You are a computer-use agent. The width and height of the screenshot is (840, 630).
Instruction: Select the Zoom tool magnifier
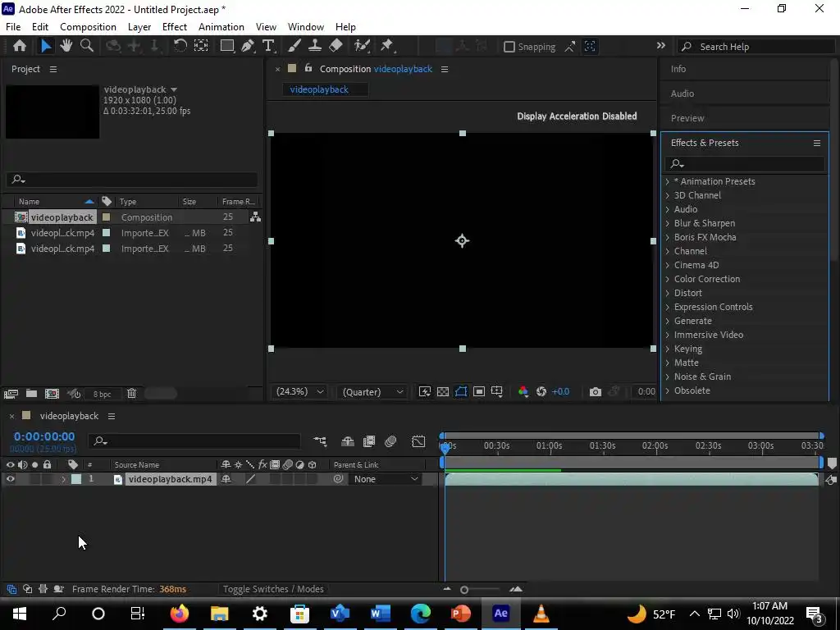click(x=87, y=46)
